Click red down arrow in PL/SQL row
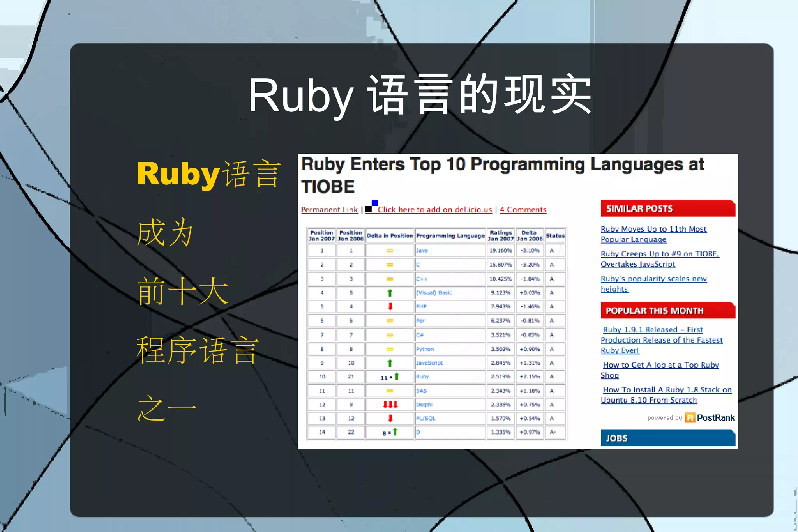Screen dimensions: 798x532 pos(390,418)
